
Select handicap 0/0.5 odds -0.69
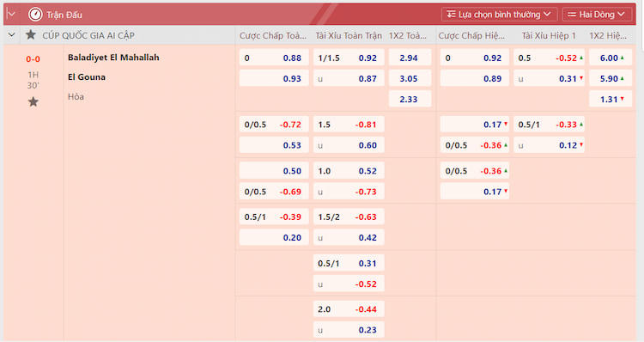(x=274, y=191)
